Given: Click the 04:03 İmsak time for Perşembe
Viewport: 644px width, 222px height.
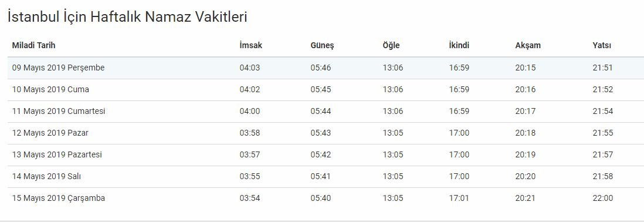Looking at the screenshot, I should pos(250,68).
